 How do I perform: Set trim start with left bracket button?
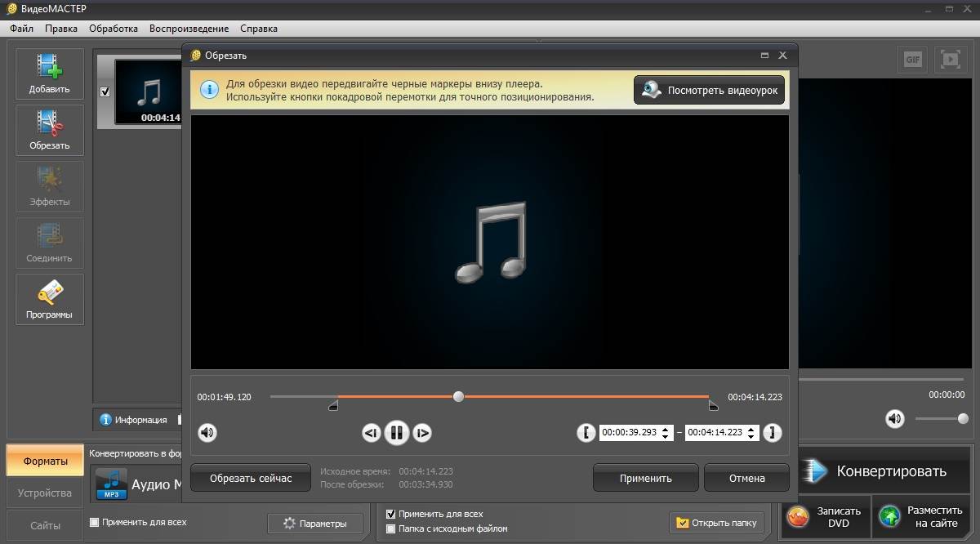586,433
